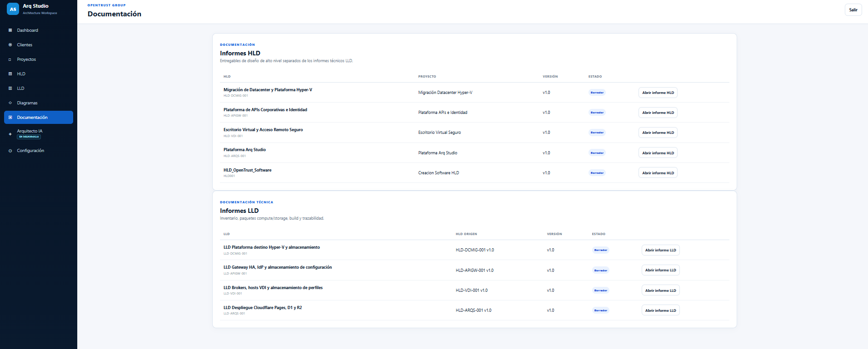Click Borrador badge in Plataforma Arq Studio row
This screenshot has height=349, width=868.
click(x=597, y=153)
